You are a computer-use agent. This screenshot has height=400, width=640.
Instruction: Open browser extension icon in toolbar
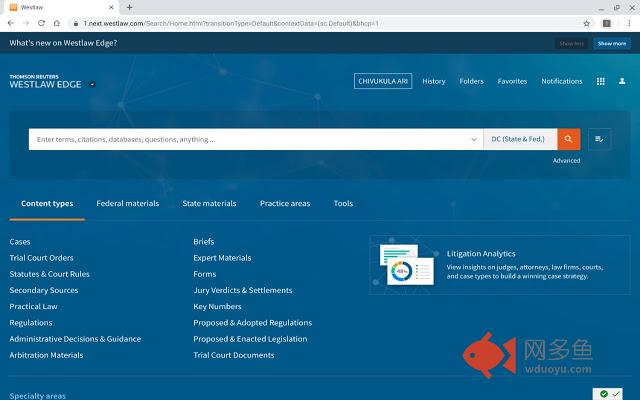(x=607, y=23)
